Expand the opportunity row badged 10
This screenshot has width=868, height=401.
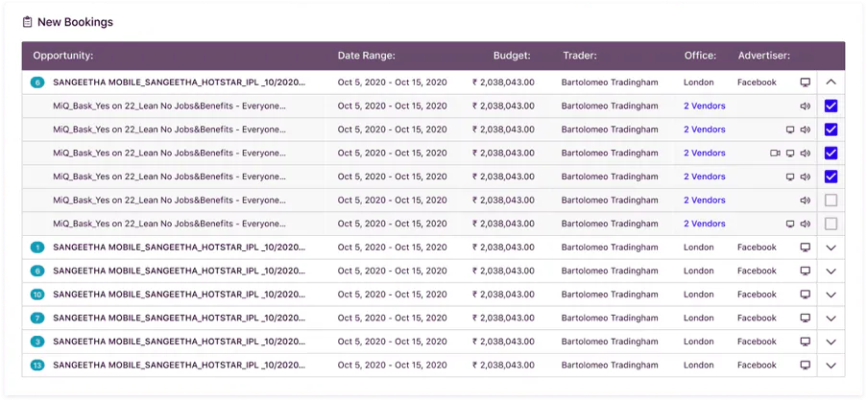pos(831,295)
